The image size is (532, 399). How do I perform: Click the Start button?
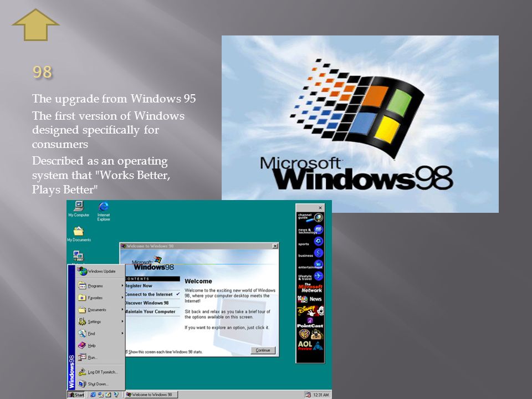(76, 395)
